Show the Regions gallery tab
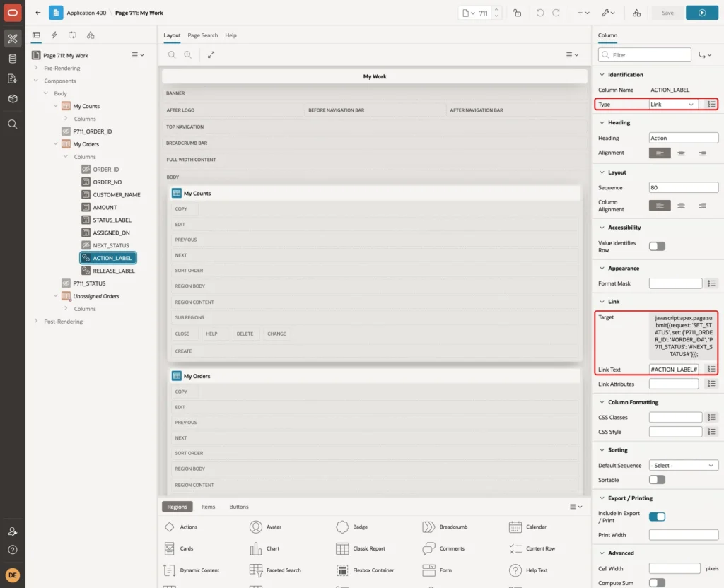The height and width of the screenshot is (588, 724). click(x=177, y=507)
